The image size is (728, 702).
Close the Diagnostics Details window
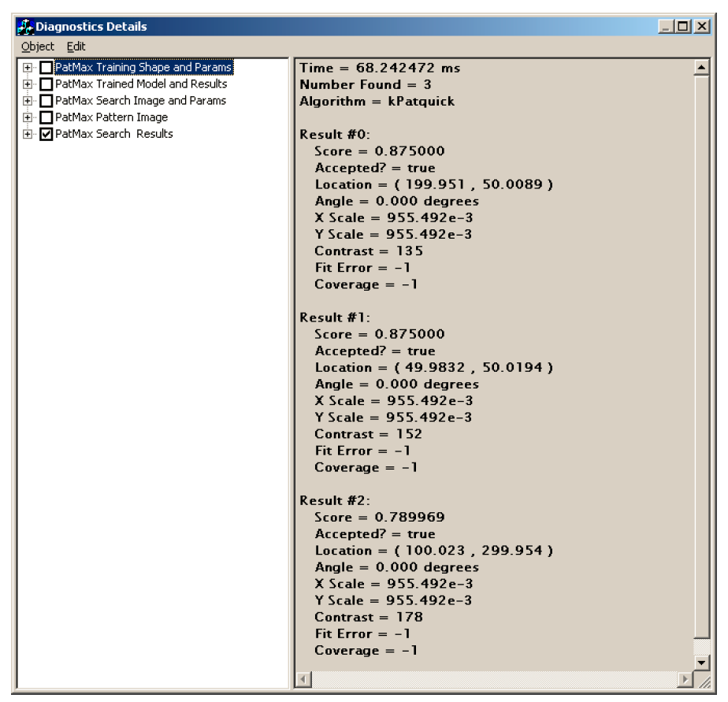[701, 28]
